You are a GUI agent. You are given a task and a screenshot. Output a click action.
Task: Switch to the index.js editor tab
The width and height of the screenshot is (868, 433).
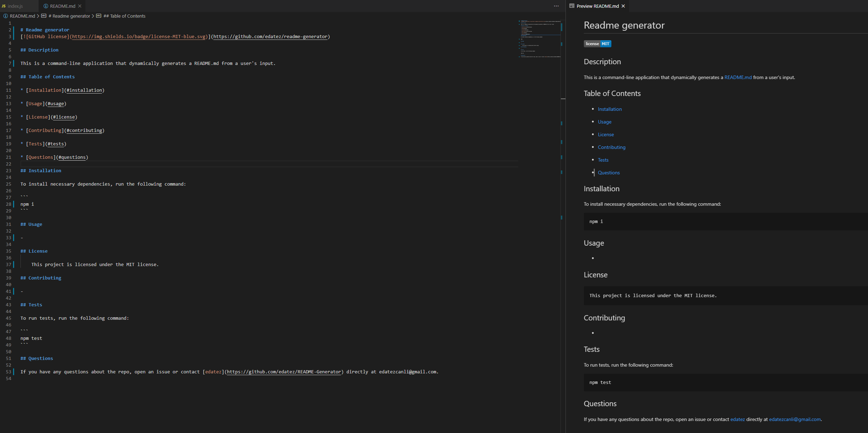(15, 6)
